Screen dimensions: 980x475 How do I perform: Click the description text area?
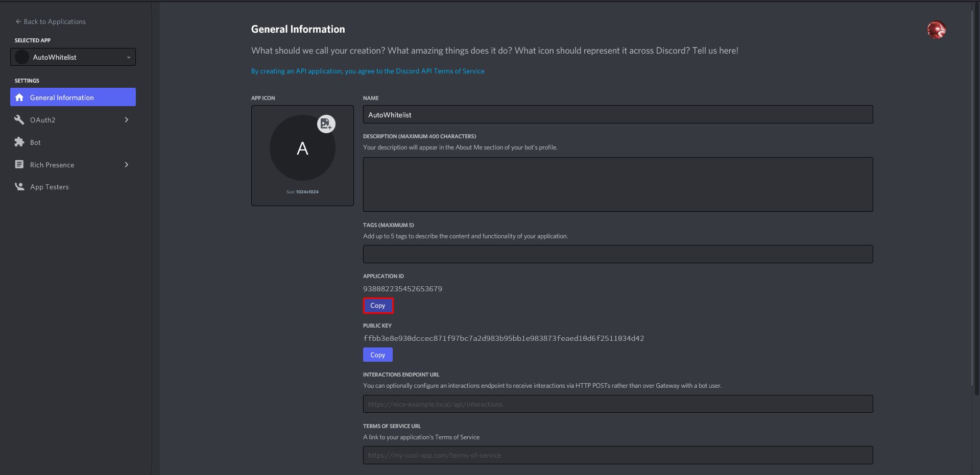tap(617, 184)
